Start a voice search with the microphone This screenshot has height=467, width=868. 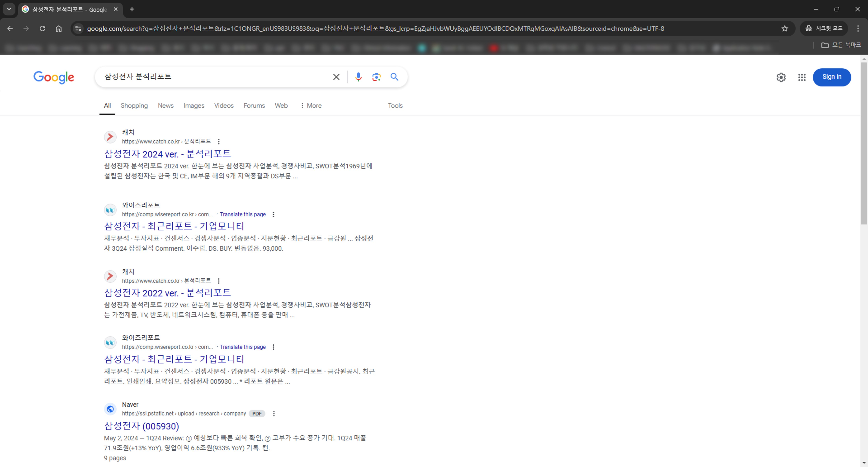pos(358,77)
